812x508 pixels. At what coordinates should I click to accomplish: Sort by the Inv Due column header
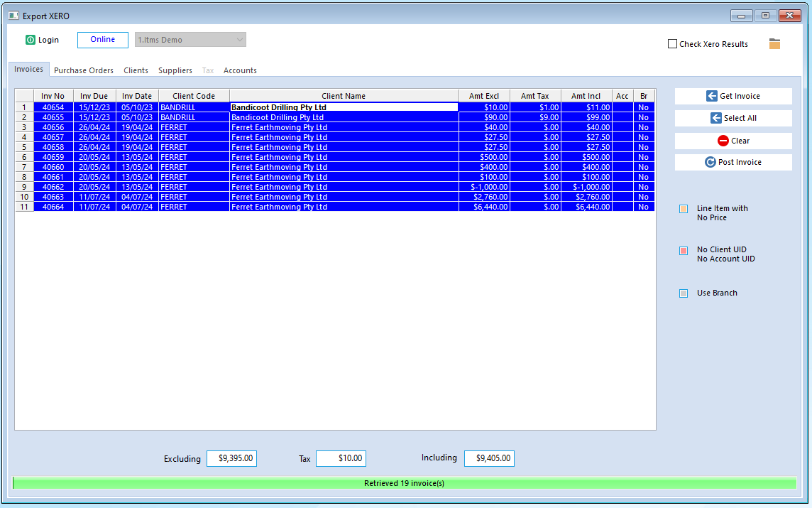pos(94,96)
